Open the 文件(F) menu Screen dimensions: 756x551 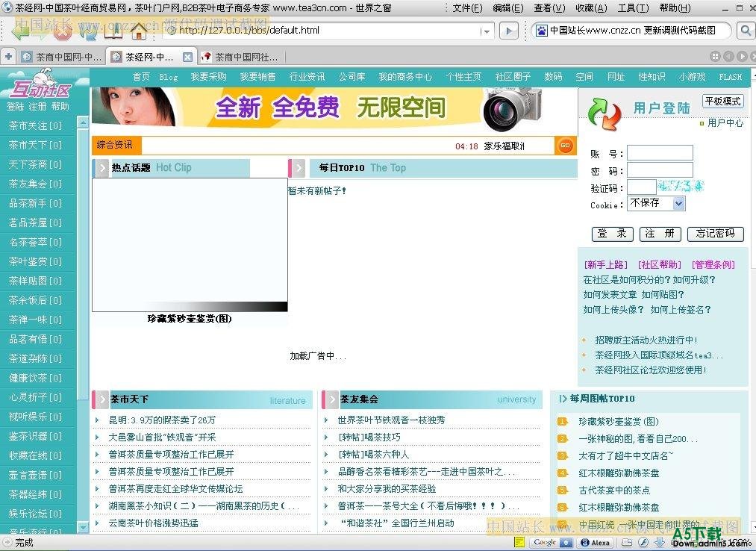point(467,8)
